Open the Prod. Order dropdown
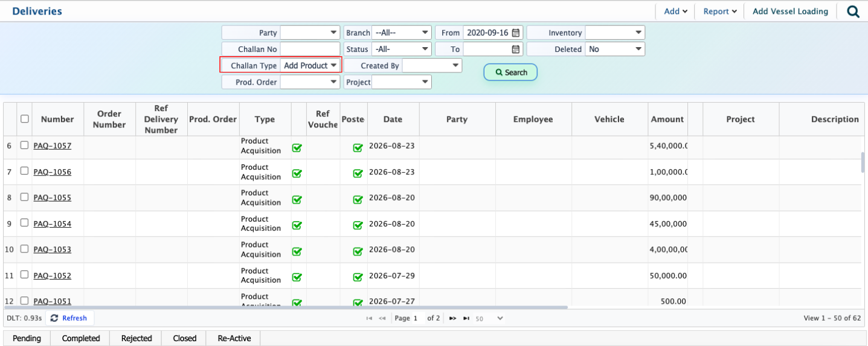The image size is (868, 346). (310, 82)
